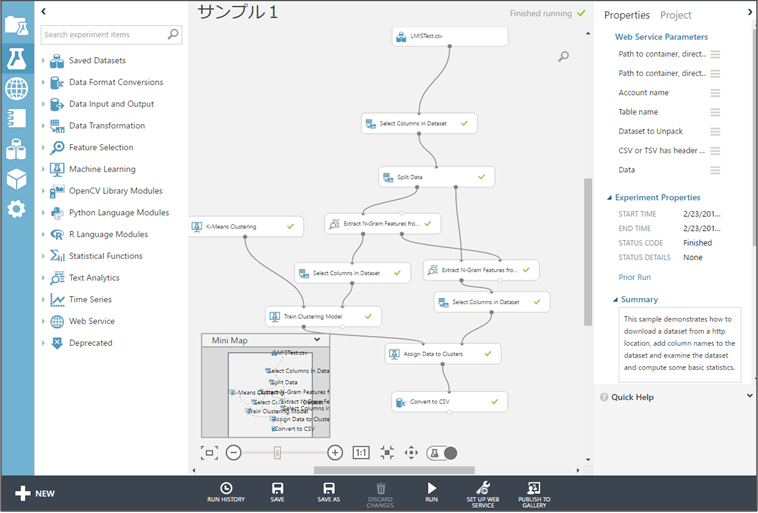Collapse the left module palette
This screenshot has width=758, height=513.
pyautogui.click(x=44, y=11)
